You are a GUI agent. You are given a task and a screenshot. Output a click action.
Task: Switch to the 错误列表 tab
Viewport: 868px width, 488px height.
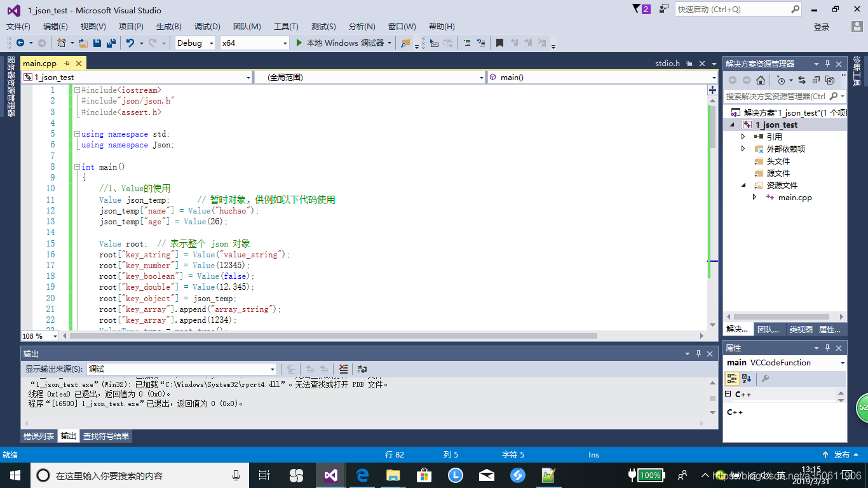point(38,436)
